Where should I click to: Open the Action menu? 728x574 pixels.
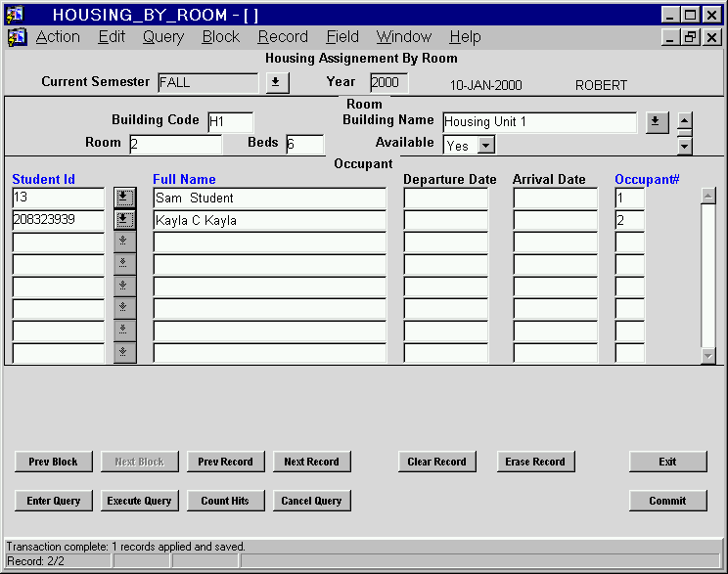coord(58,36)
